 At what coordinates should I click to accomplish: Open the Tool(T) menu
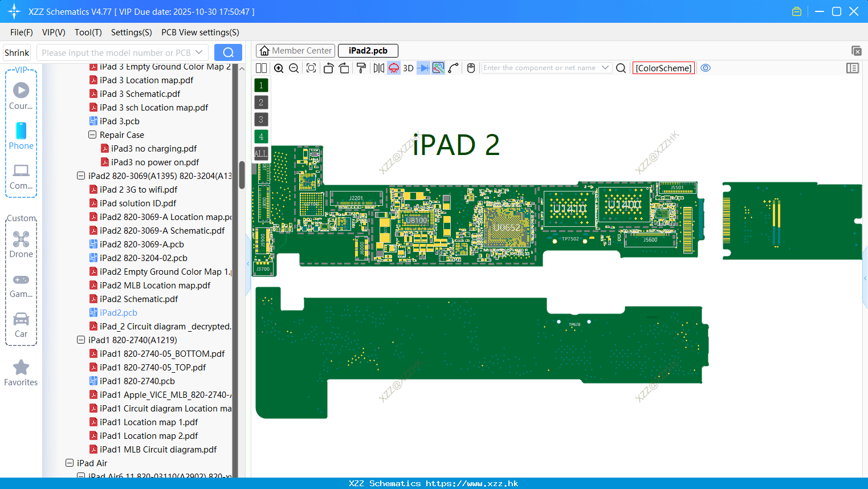click(x=88, y=32)
